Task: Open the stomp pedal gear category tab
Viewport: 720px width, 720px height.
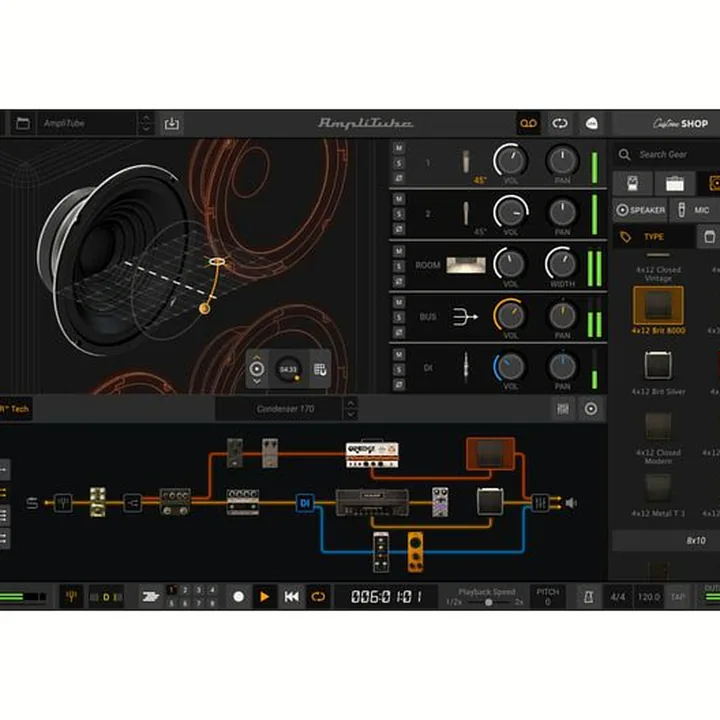Action: (x=633, y=183)
